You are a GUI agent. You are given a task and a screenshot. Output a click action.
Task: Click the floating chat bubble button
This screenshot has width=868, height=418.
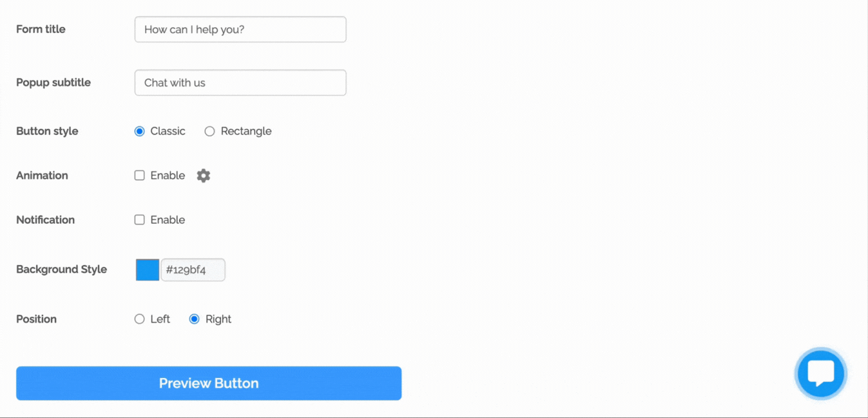[820, 373]
